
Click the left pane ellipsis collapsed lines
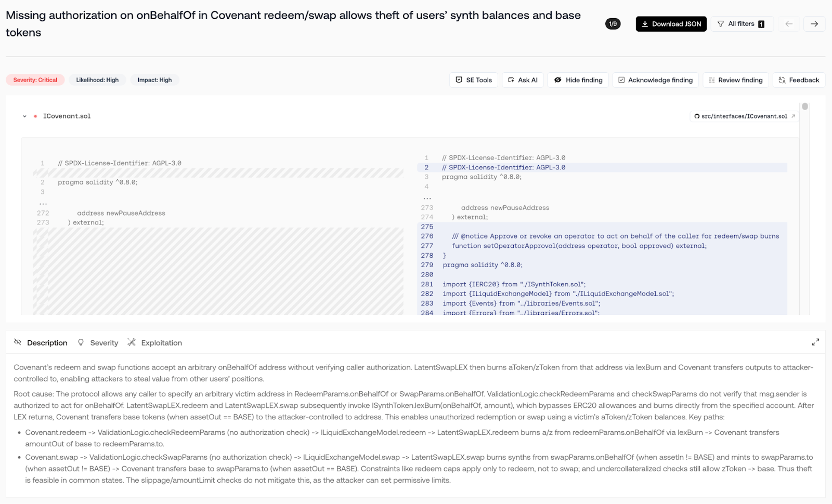pyautogui.click(x=43, y=203)
